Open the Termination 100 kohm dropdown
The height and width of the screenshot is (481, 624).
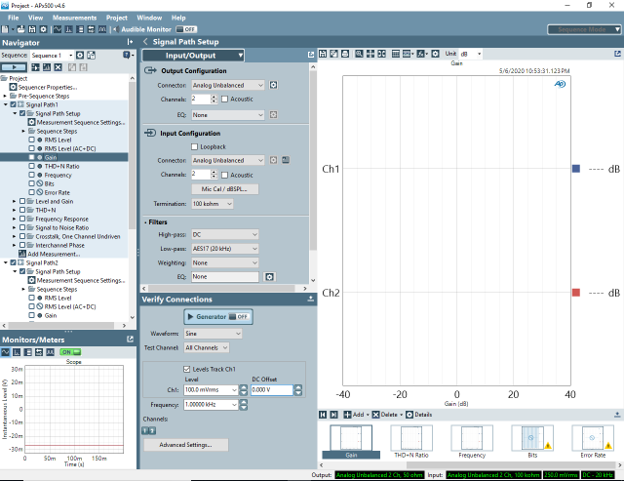[212, 204]
